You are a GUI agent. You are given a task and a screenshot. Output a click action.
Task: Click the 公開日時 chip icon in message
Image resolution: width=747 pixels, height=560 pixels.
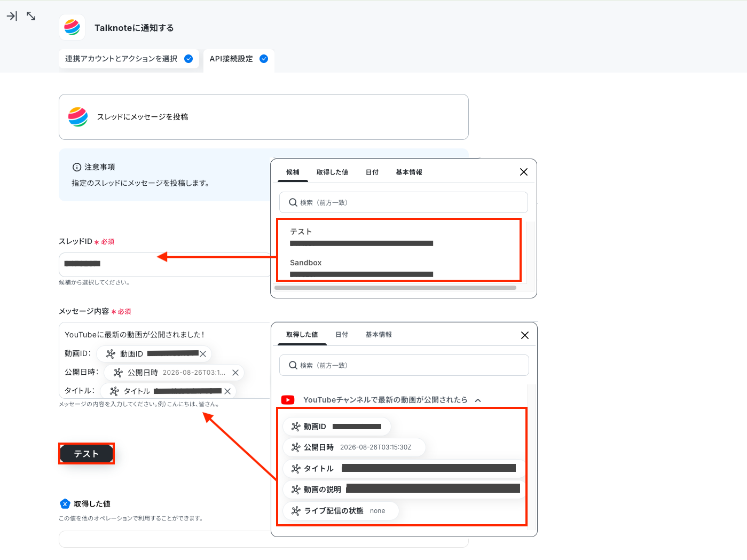tap(118, 373)
